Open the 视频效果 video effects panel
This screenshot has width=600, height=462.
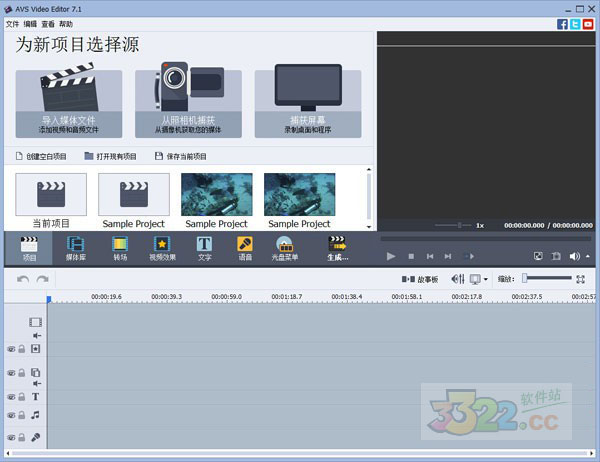tap(161, 248)
